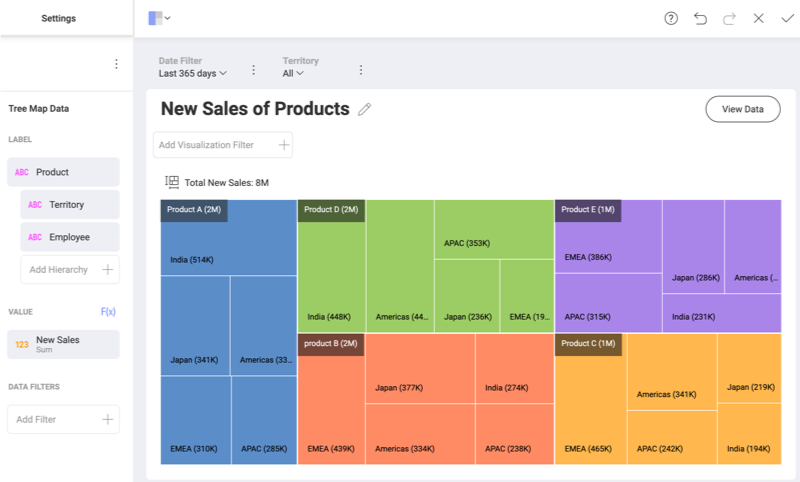Click the Total New Sales table icon
The image size is (800, 482).
click(x=172, y=182)
